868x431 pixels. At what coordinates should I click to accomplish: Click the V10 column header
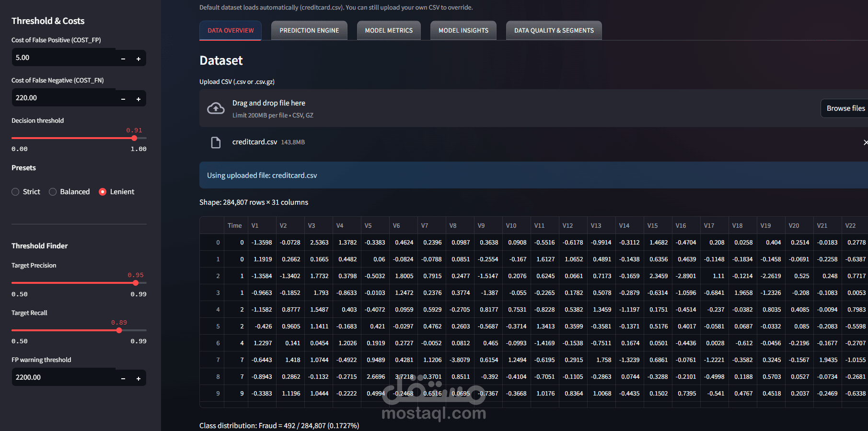point(516,225)
